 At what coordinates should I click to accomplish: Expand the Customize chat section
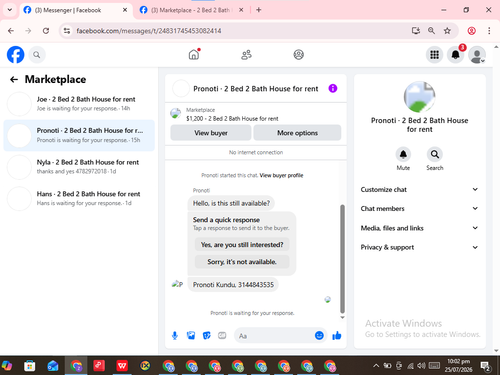tap(419, 189)
